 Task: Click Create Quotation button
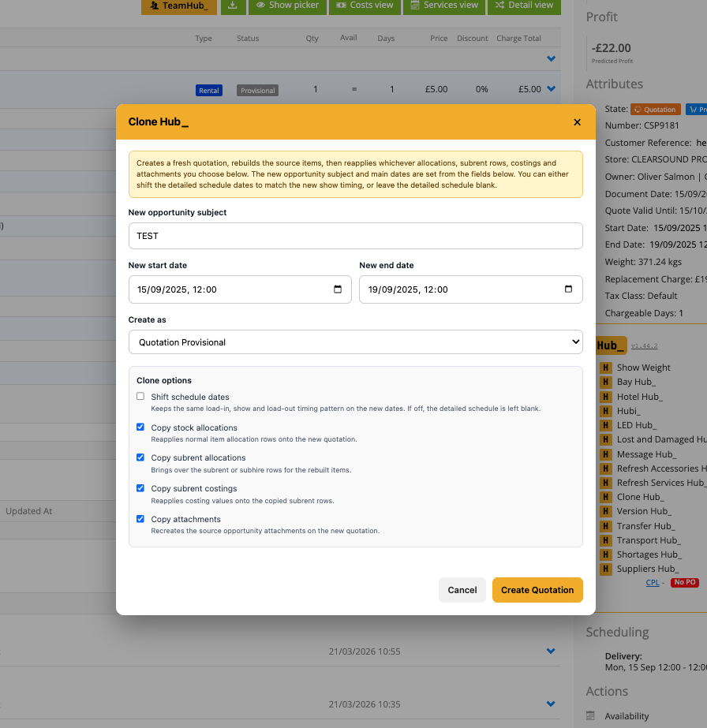click(x=537, y=590)
